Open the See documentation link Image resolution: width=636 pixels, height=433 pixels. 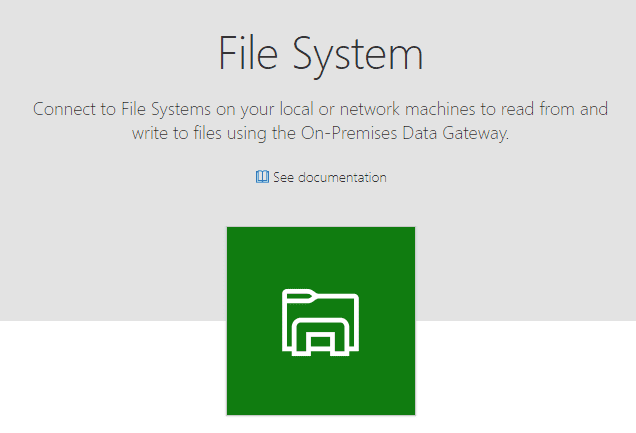[328, 177]
